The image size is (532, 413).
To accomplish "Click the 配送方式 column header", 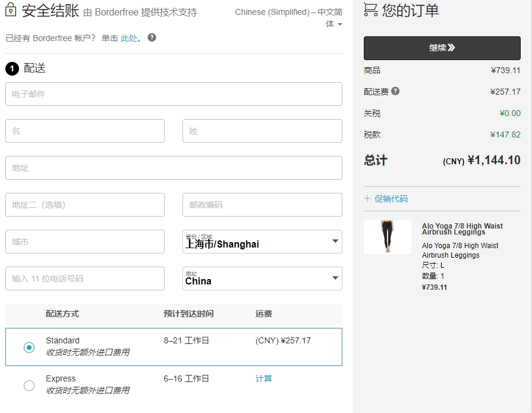I will (62, 314).
